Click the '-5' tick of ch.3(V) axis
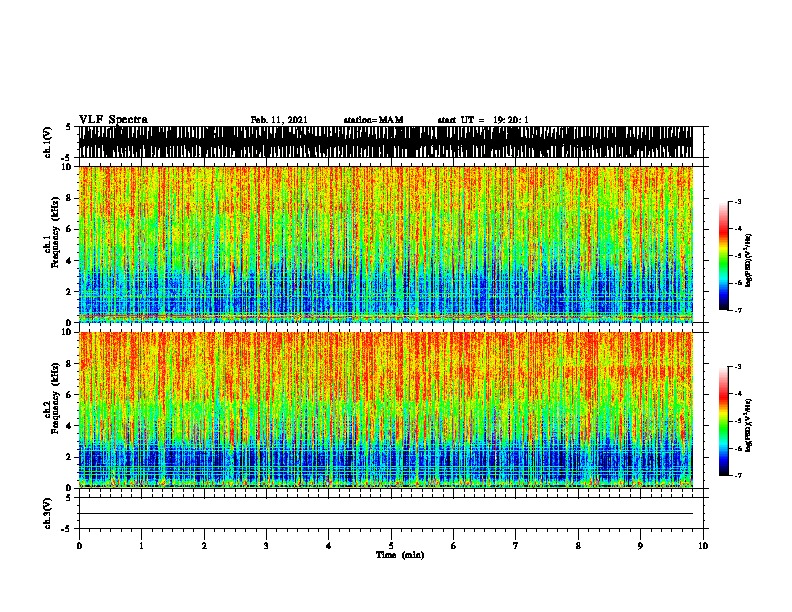This screenshot has height=612, width=792. coord(66,529)
